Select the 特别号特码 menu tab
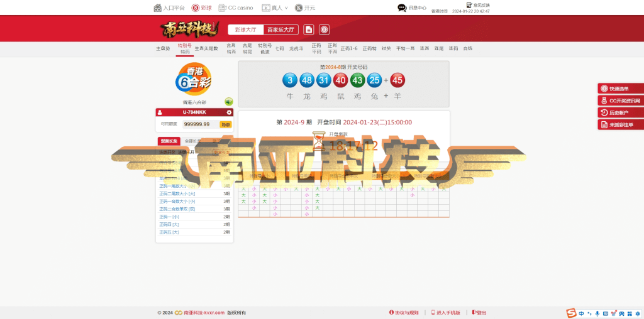The width and height of the screenshot is (644, 319). pos(185,48)
